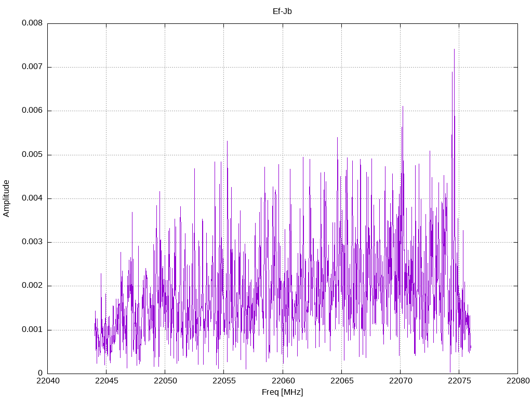Click the 22045 x-axis tick label
The width and height of the screenshot is (532, 399).
click(106, 381)
